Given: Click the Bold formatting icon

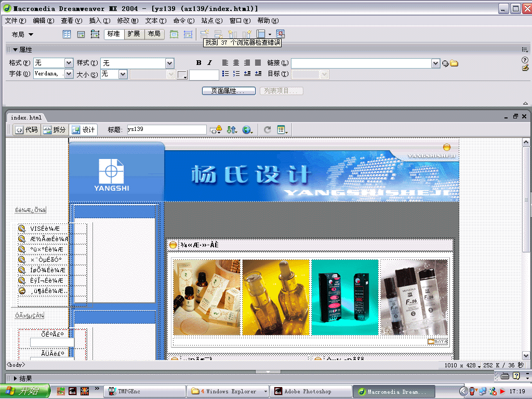Looking at the screenshot, I should click(x=198, y=63).
